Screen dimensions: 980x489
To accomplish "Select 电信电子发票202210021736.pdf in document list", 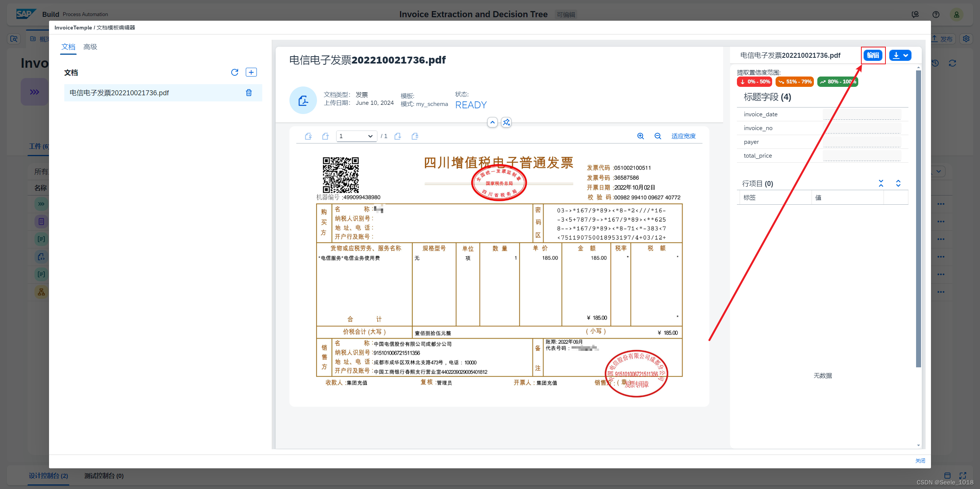I will point(163,93).
